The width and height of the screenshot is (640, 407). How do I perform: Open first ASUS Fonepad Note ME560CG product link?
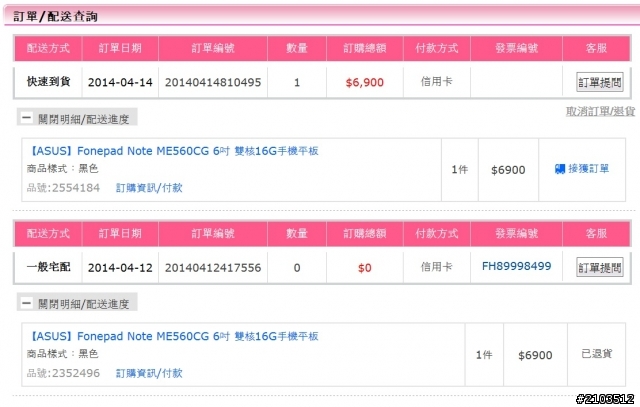point(174,151)
